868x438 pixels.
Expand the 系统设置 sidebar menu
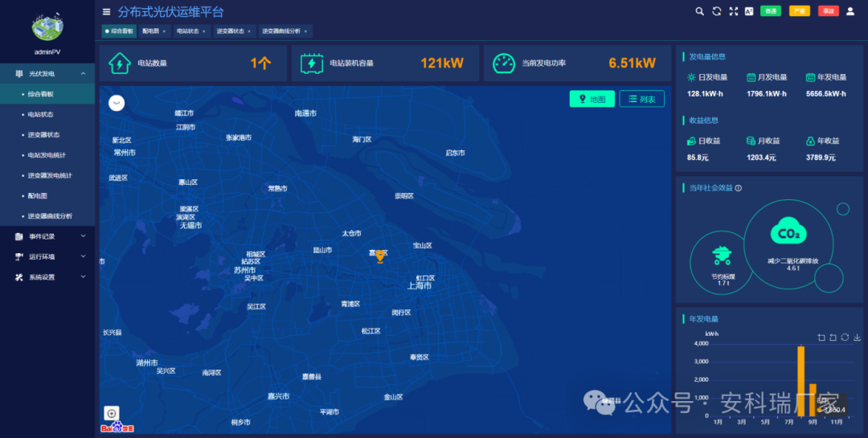tap(47, 277)
